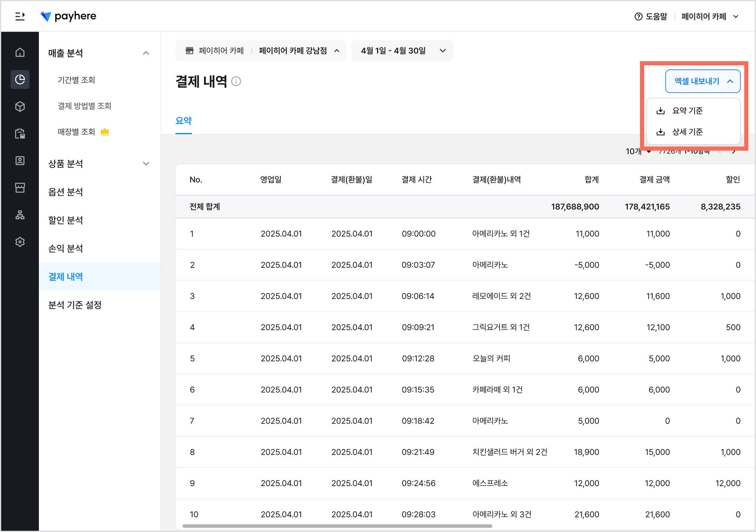
Task: Collapse the 매출 분석 section
Action: (146, 53)
